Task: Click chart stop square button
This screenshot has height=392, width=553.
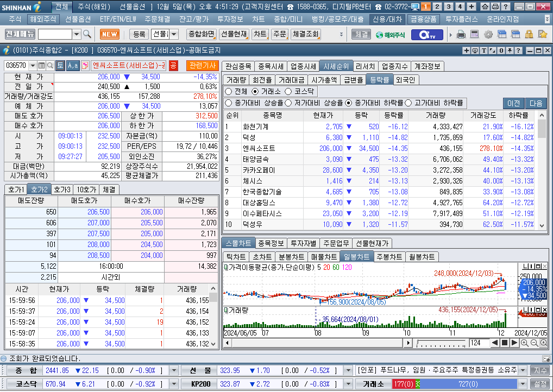Action: point(505,343)
